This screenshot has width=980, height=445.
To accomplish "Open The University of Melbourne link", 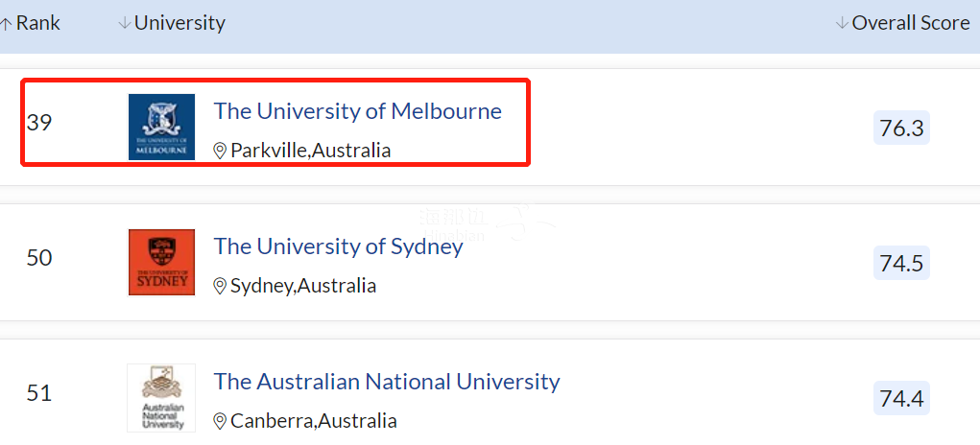I will tap(357, 111).
